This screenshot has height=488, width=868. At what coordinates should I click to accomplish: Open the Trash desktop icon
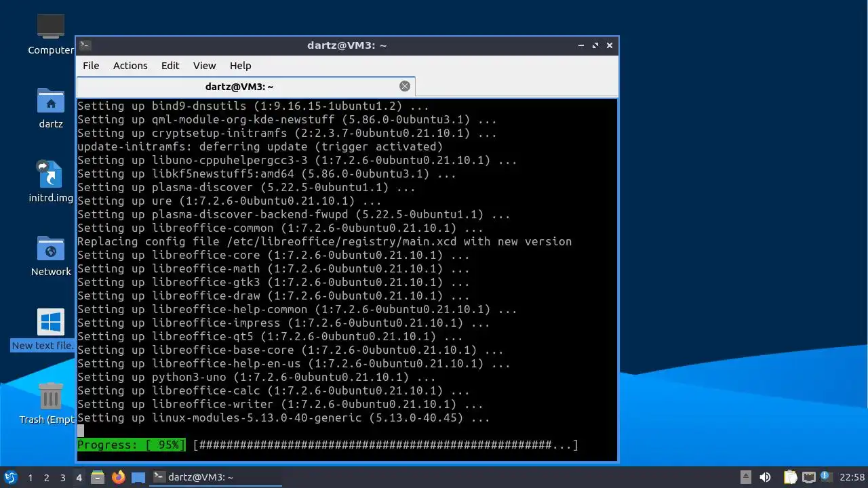47,403
